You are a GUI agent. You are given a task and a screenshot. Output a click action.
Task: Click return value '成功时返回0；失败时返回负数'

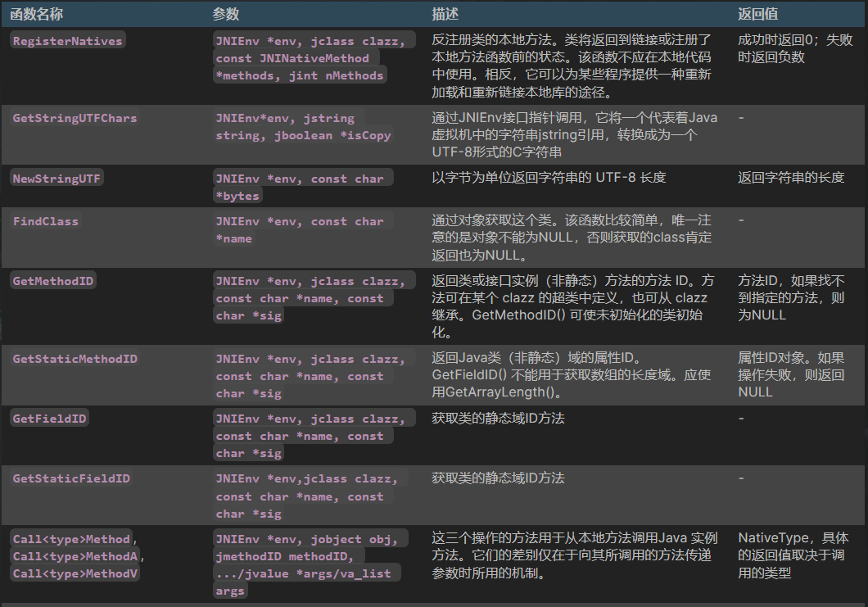coord(795,48)
